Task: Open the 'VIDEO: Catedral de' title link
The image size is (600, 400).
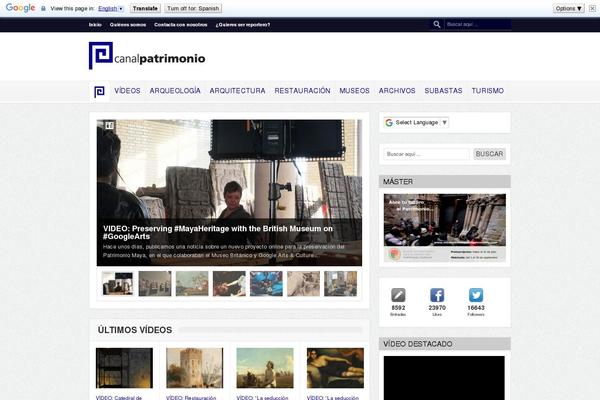Action: click(x=119, y=398)
